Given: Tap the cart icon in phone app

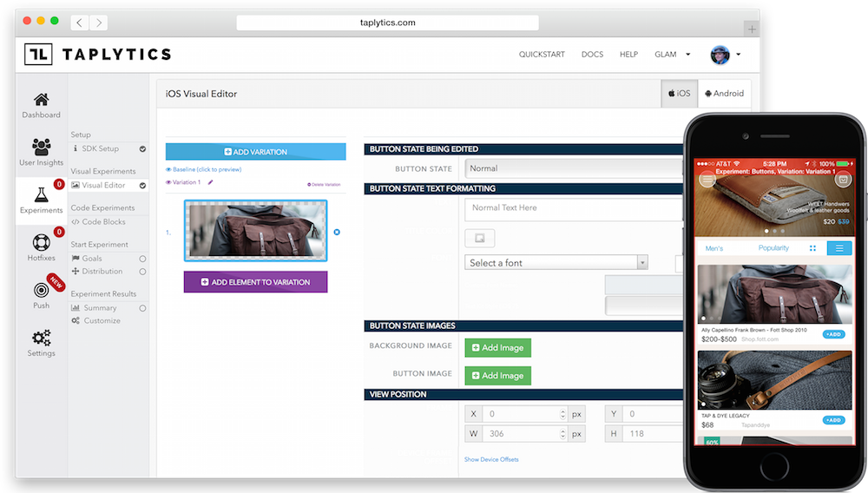Looking at the screenshot, I should [x=843, y=180].
